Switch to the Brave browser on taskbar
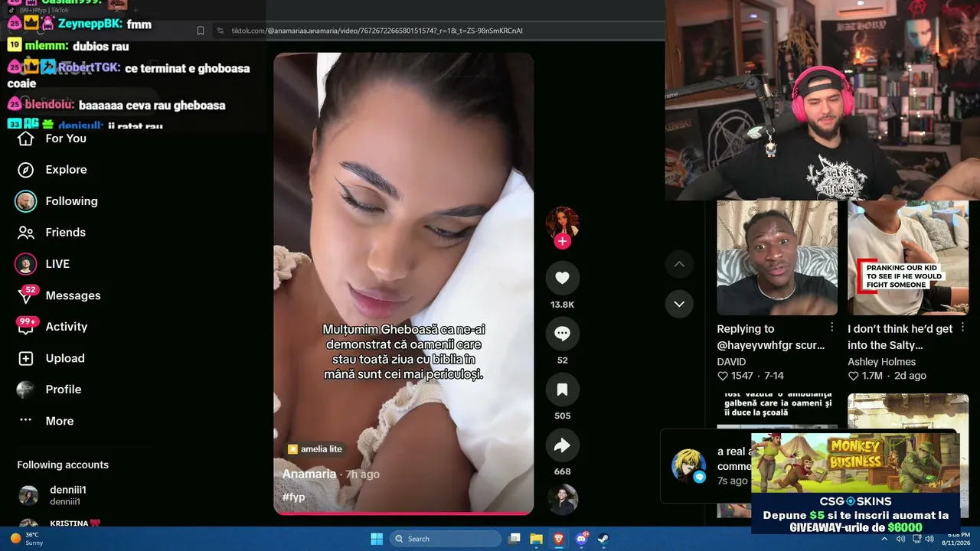Image resolution: width=980 pixels, height=551 pixels. coord(559,539)
